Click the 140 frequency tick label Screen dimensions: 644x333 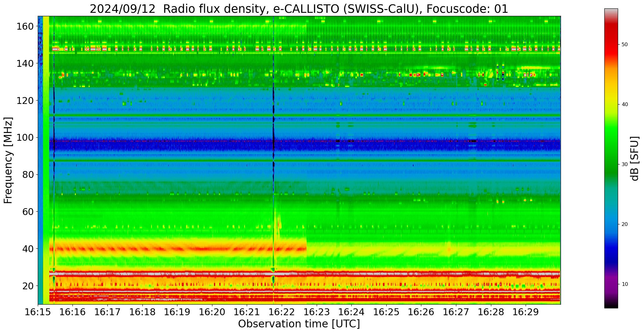[25, 63]
